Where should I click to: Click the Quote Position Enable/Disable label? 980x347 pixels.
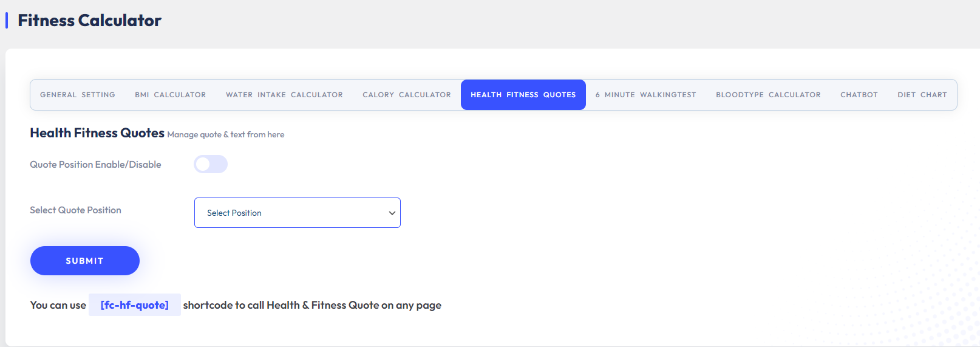(95, 165)
